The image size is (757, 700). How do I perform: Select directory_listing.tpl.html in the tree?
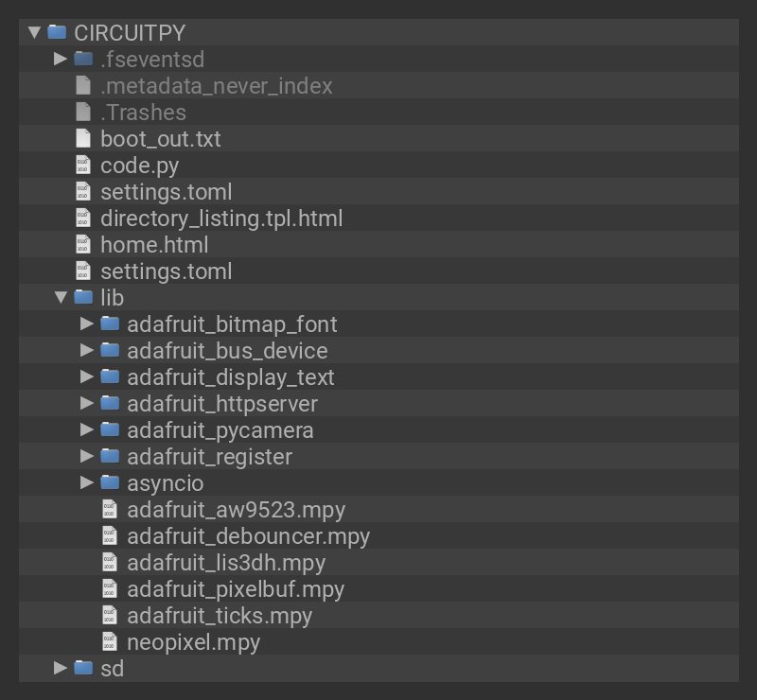(221, 219)
